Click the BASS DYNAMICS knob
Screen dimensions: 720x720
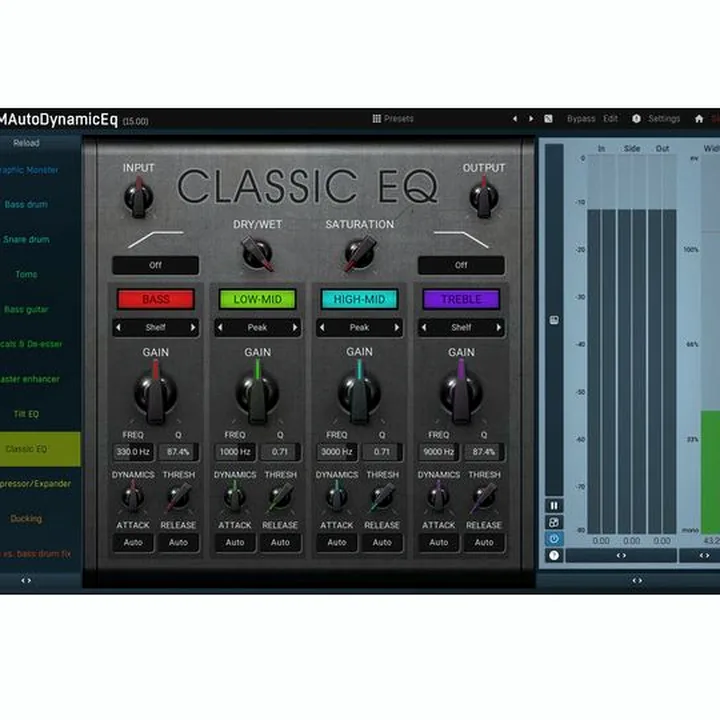click(133, 499)
